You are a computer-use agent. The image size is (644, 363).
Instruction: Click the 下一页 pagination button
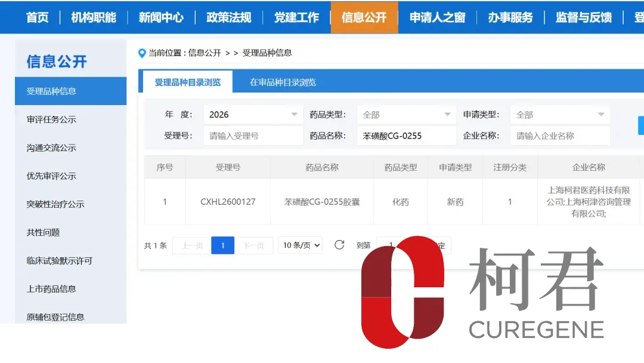pyautogui.click(x=255, y=245)
